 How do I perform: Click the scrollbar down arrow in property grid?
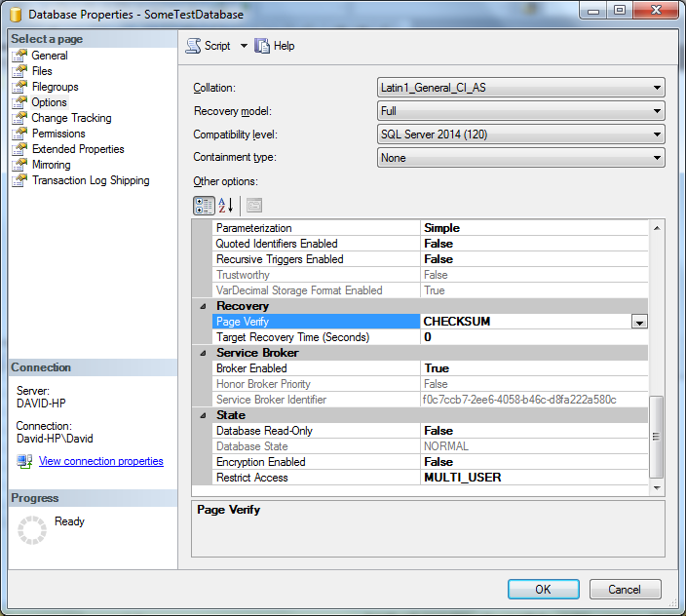coord(657,487)
